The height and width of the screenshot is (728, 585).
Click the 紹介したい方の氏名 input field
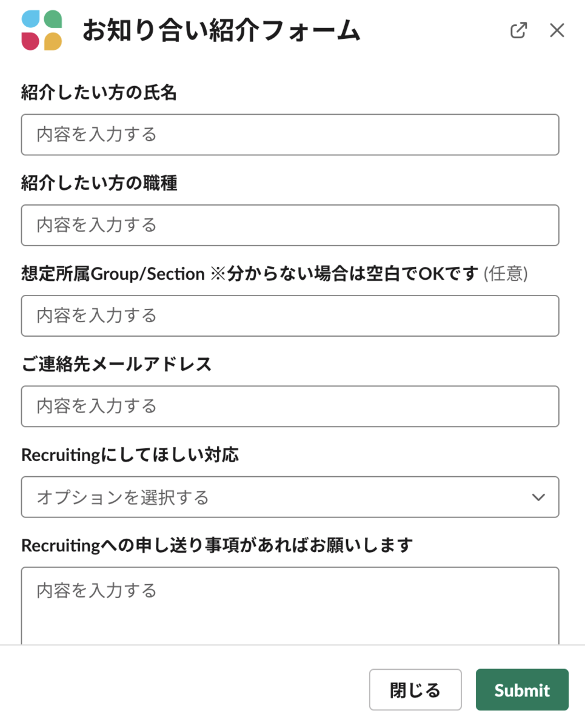tap(290, 135)
